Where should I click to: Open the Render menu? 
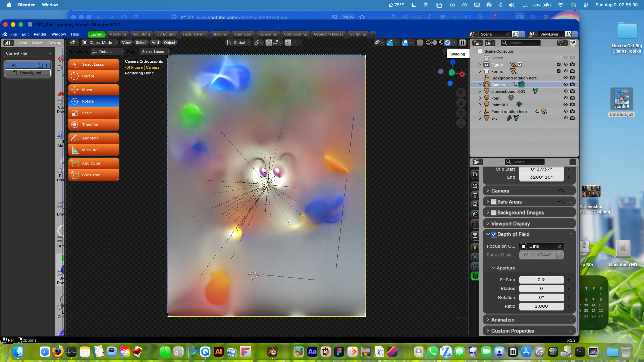tap(40, 34)
